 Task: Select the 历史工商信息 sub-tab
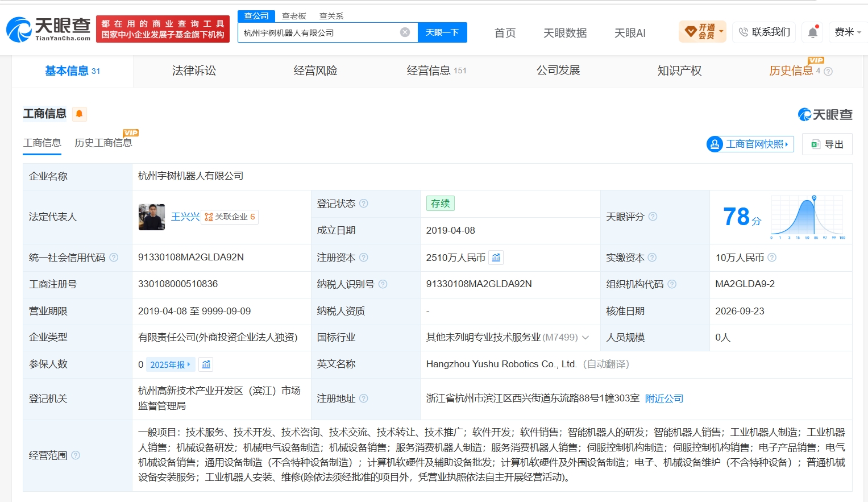point(103,143)
